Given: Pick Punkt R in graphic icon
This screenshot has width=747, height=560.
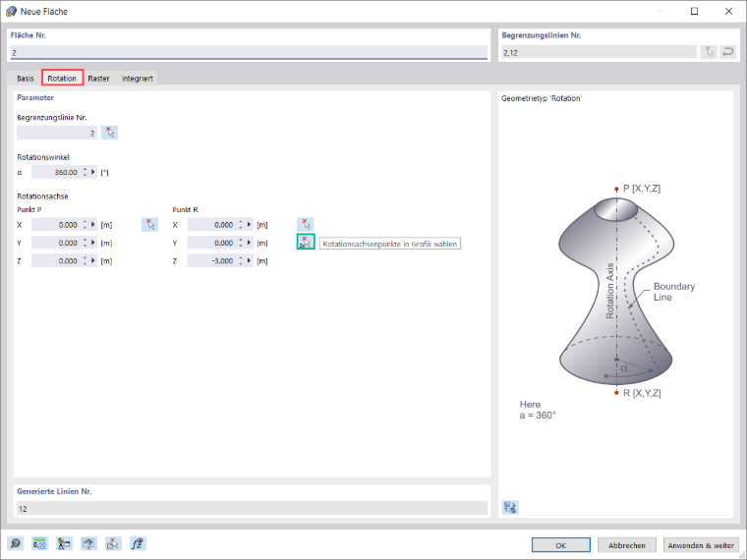Looking at the screenshot, I should [306, 224].
